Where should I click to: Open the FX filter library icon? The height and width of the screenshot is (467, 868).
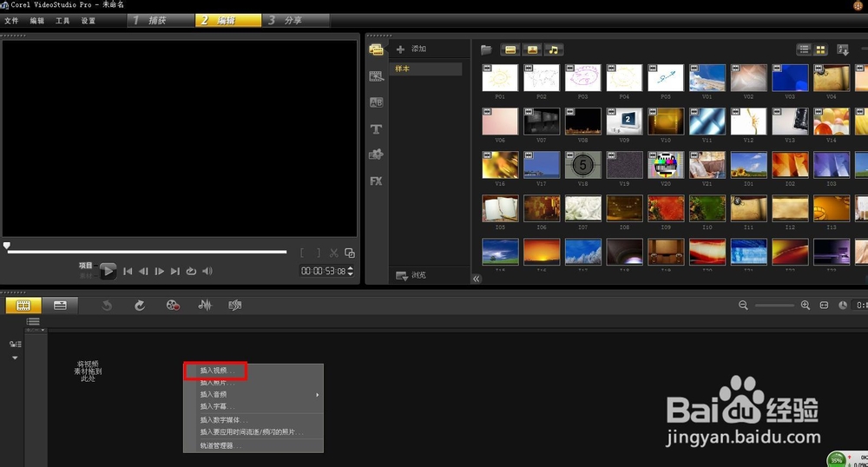[377, 181]
